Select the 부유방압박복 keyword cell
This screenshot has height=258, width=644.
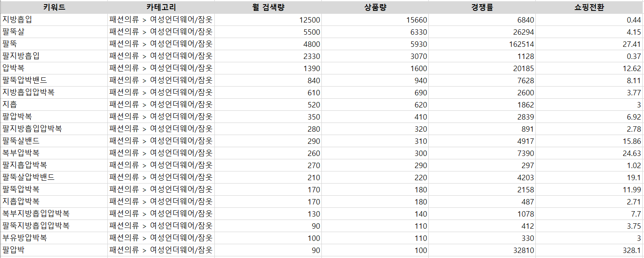pos(54,238)
